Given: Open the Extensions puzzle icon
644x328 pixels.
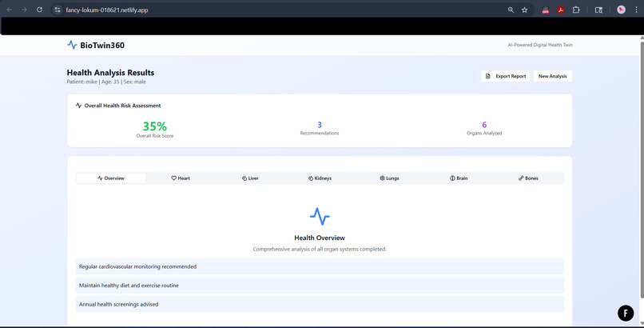Looking at the screenshot, I should pos(576,10).
